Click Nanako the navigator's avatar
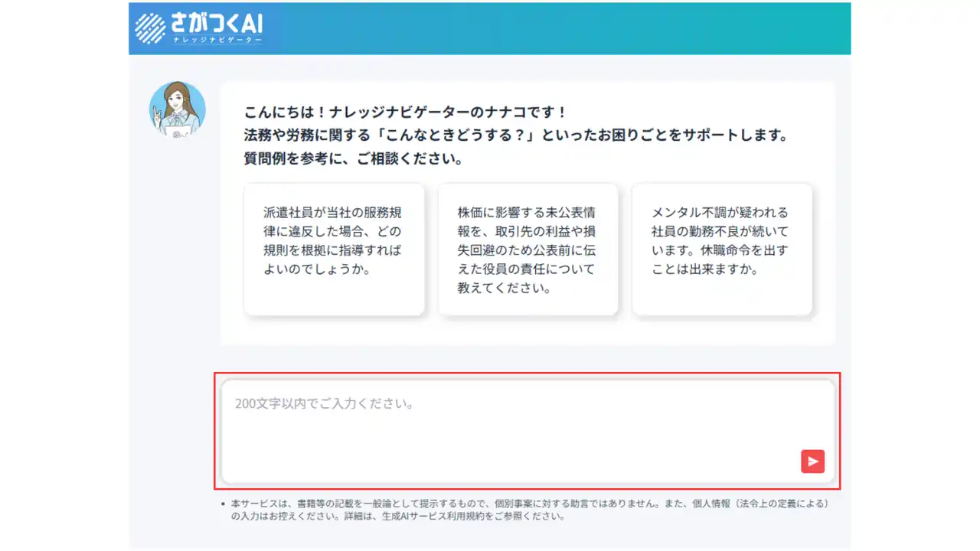Image resolution: width=980 pixels, height=551 pixels. pyautogui.click(x=177, y=109)
